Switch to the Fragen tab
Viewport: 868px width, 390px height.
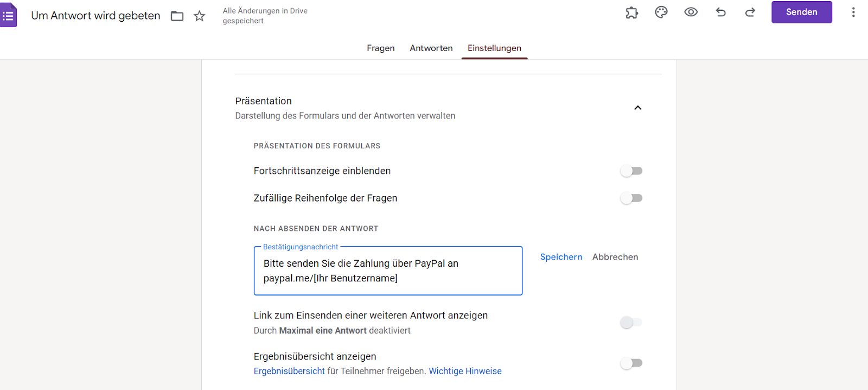381,48
